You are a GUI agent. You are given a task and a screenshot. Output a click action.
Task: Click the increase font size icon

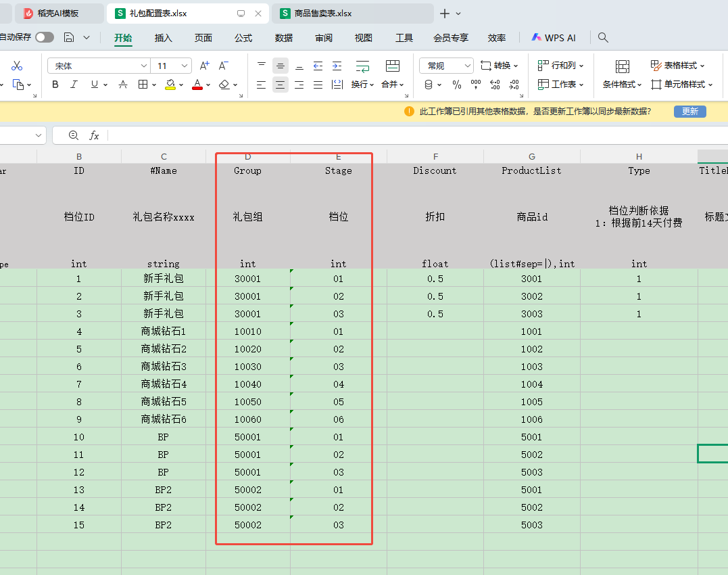coord(204,66)
